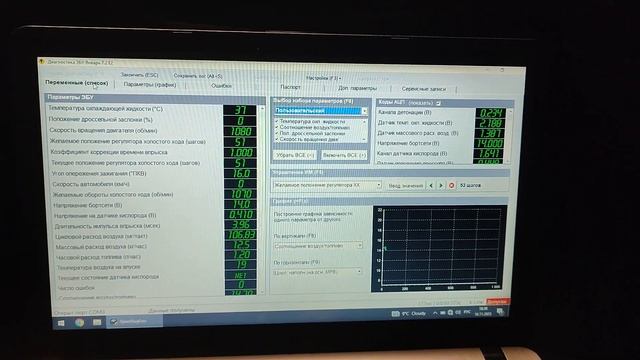Click the Параметры ЭБУ panel header
This screenshot has width=640, height=360.
point(154,98)
